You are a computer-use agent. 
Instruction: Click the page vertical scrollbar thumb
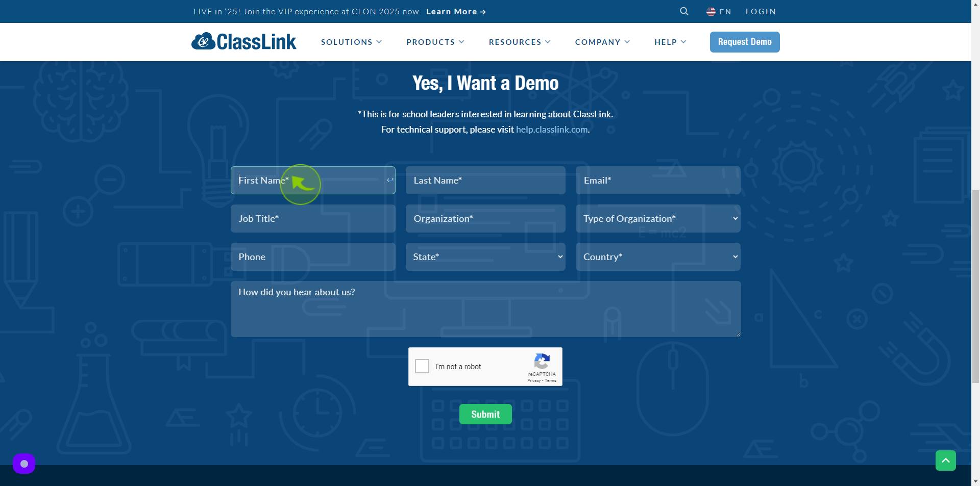click(975, 286)
